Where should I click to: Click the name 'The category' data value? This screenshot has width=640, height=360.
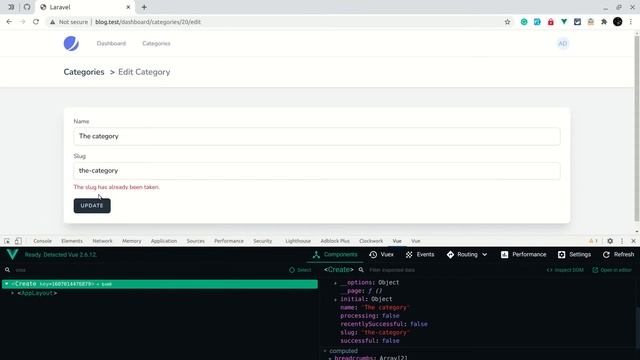click(x=385, y=308)
